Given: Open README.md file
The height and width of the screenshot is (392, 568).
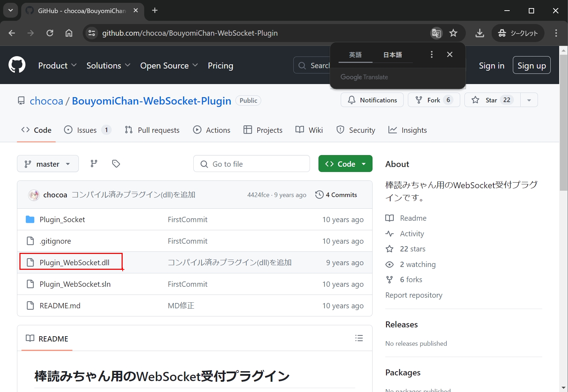Looking at the screenshot, I should (x=60, y=306).
